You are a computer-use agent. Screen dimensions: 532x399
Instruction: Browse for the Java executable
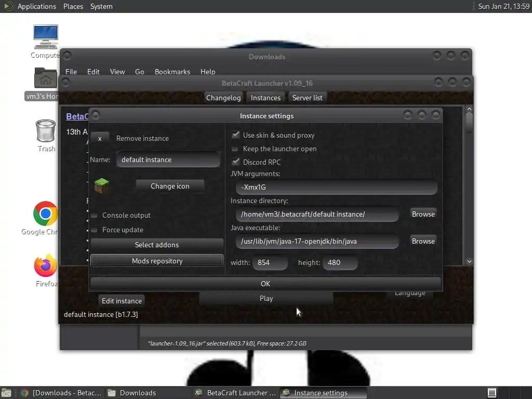423,241
